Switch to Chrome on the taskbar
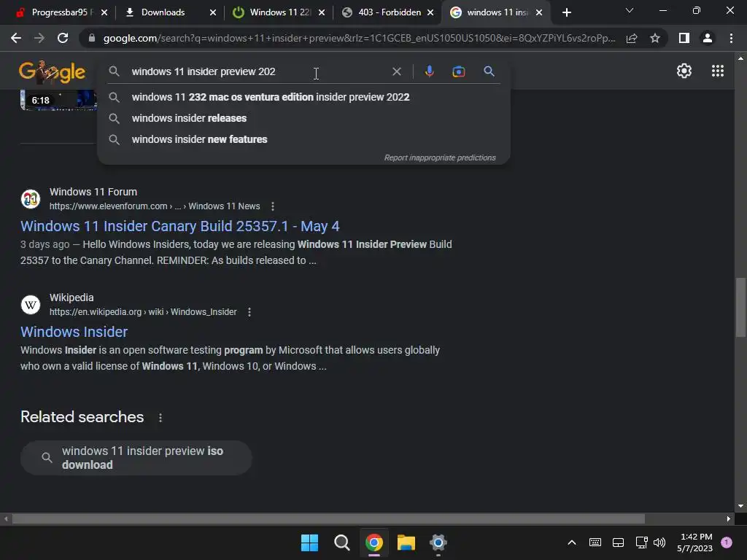Screen dimensions: 747x560 tap(374, 542)
